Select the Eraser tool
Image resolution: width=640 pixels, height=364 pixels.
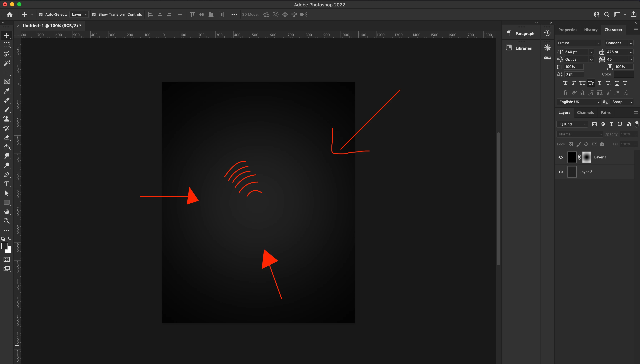click(7, 138)
